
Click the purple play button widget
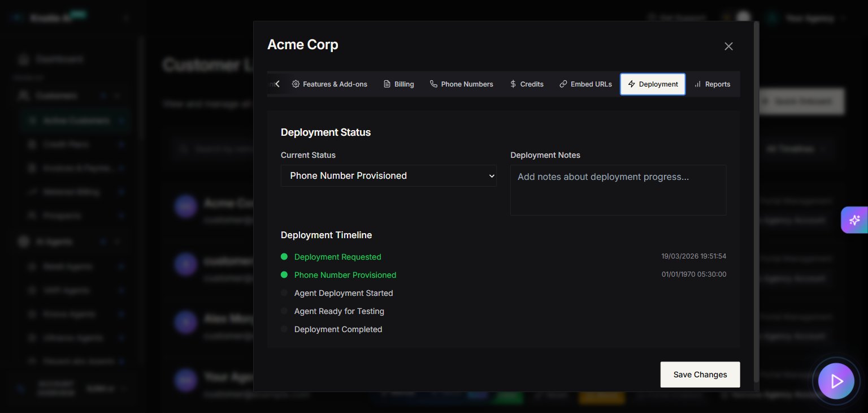pos(836,381)
